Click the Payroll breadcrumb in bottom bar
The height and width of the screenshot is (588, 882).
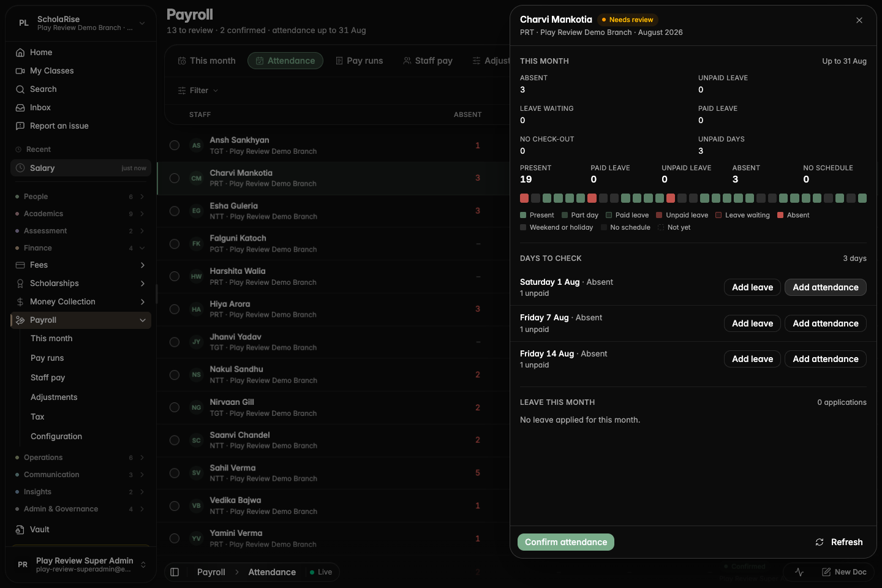click(211, 572)
